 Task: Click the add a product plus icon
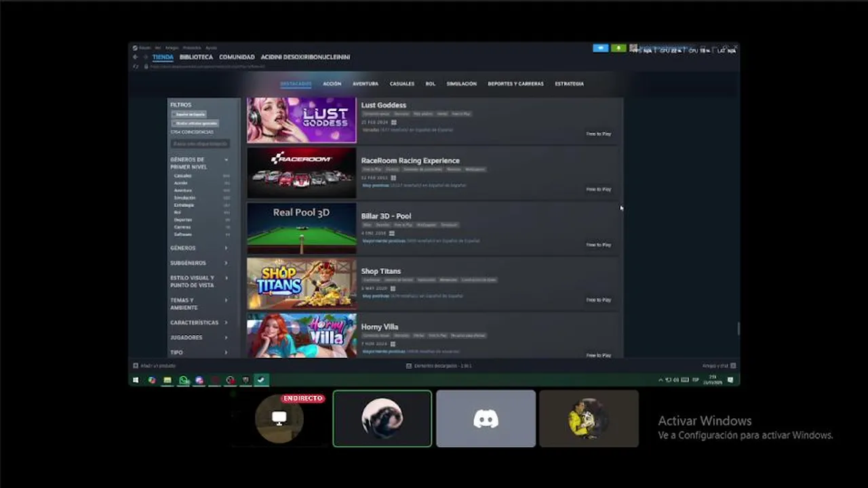pos(136,366)
